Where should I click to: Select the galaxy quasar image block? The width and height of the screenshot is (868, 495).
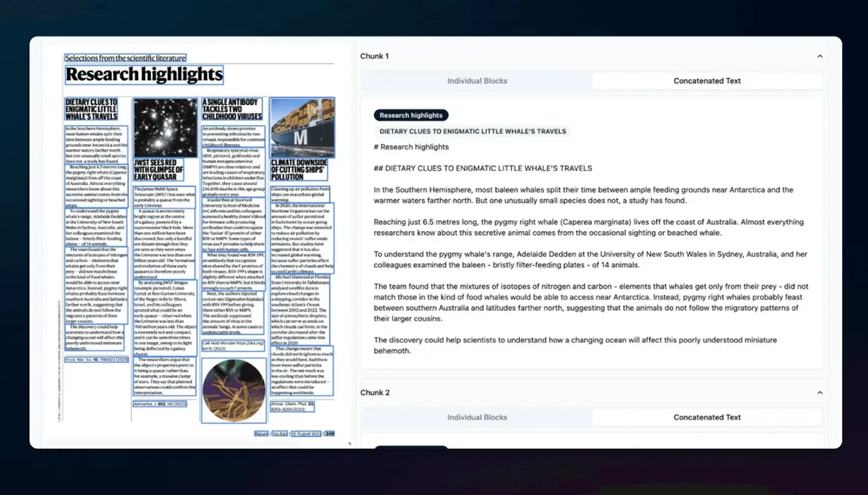click(x=165, y=127)
